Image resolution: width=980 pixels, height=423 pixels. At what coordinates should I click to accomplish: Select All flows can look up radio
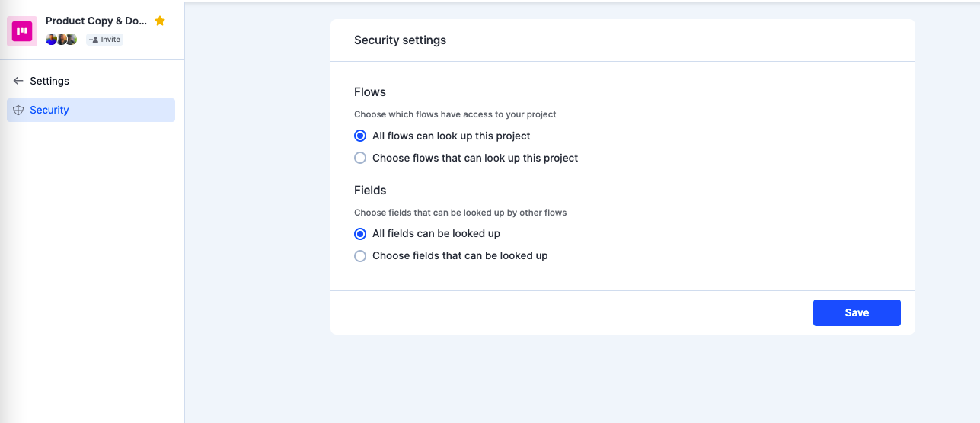click(x=360, y=136)
